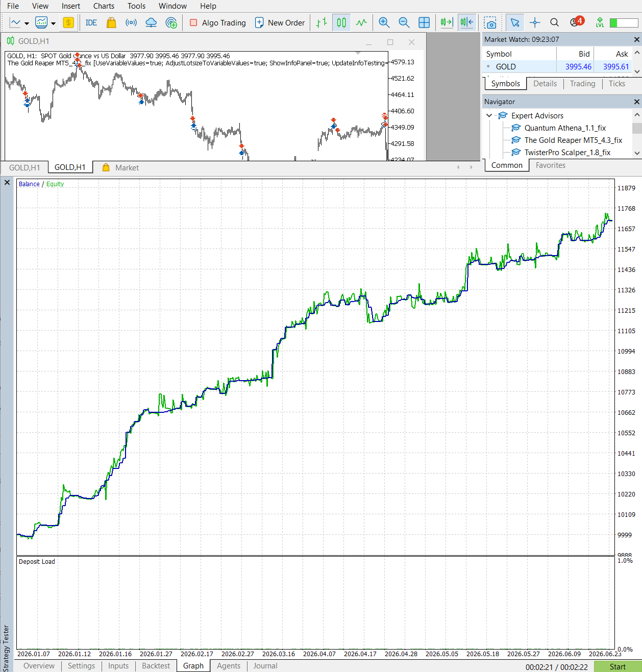This screenshot has width=642, height=672.
Task: Switch to first GOLD,H1 chart tab
Action: (x=24, y=167)
